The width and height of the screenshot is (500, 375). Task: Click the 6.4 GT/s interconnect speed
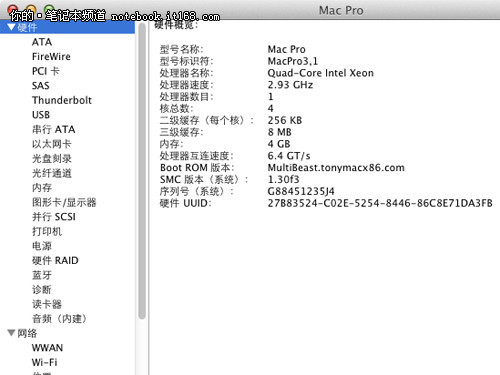pos(289,156)
